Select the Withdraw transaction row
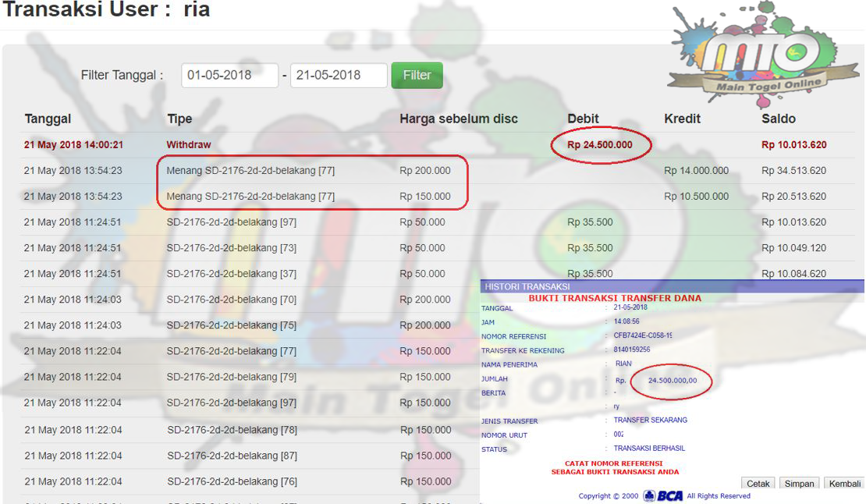The height and width of the screenshot is (504, 866). click(188, 145)
